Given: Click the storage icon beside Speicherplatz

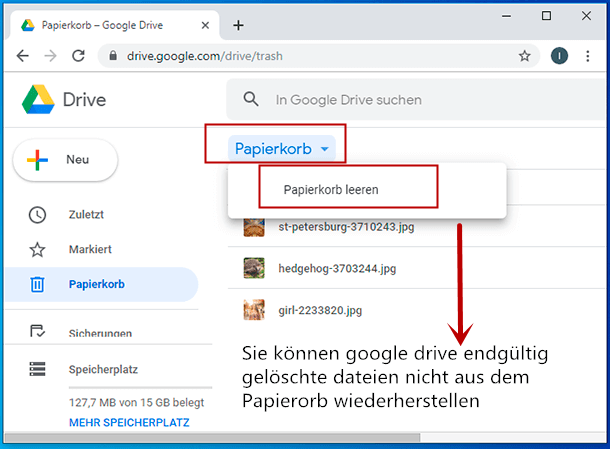Looking at the screenshot, I should 37,369.
